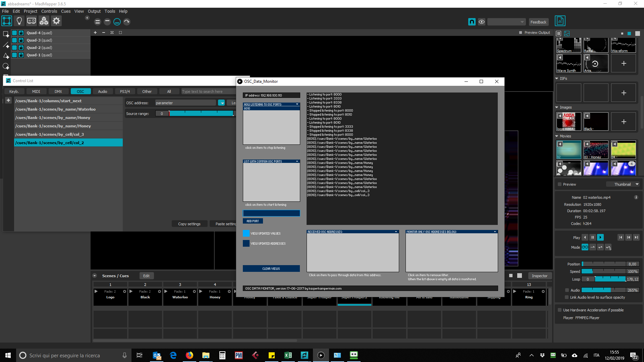The width and height of the screenshot is (644, 362).
Task: Adjust the Speed slider
Action: (x=604, y=271)
